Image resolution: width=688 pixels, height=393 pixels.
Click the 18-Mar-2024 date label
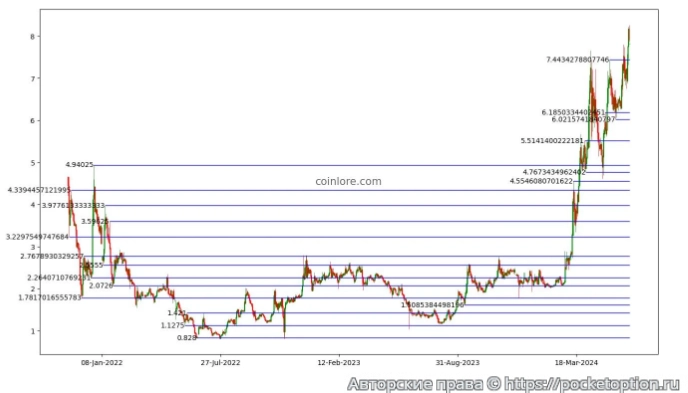point(576,363)
